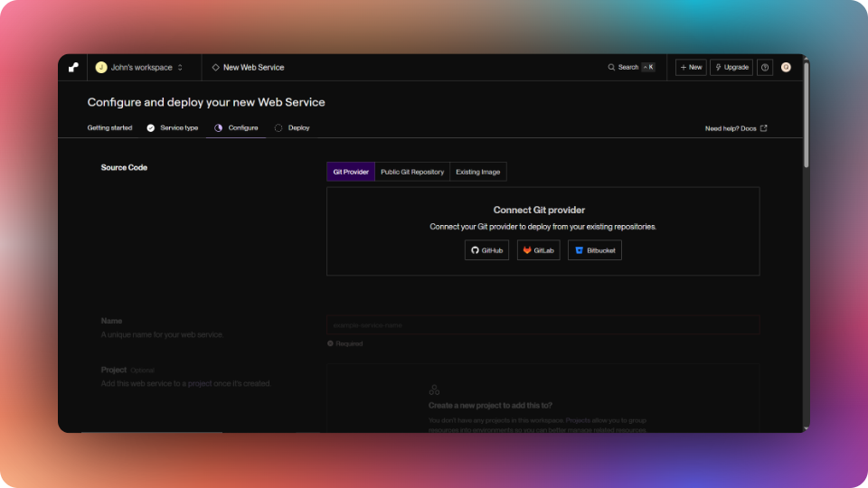Click the Source Code section label

[x=124, y=168]
